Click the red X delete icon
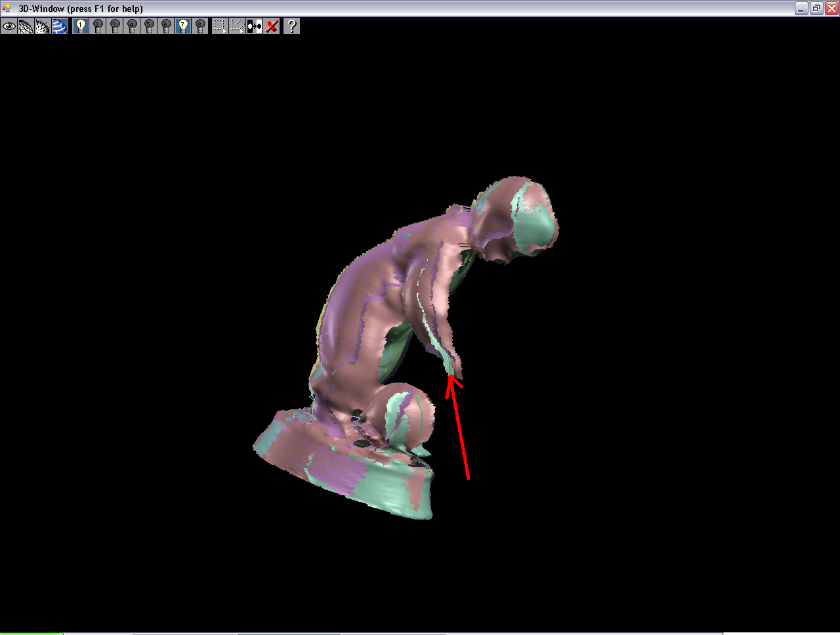840x635 pixels. point(272,26)
